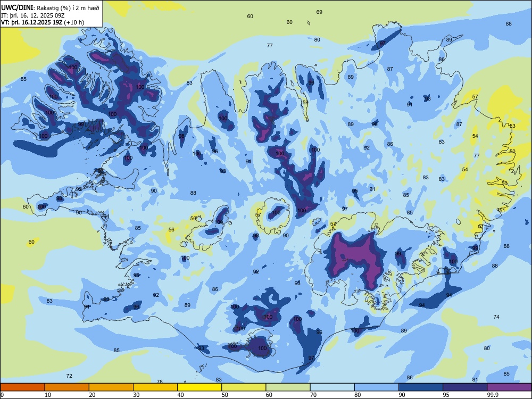The image size is (532, 399).
Task: Click the 0–10% dark orange legend swatch
Action: (22, 387)
